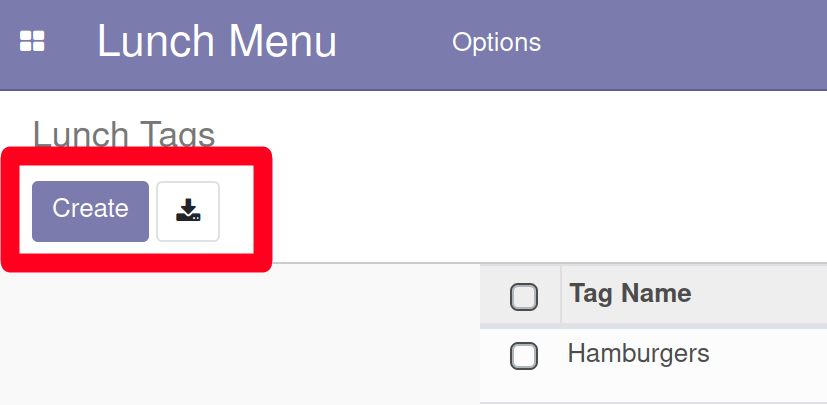Launch the main application switcher icon
827x405 pixels.
[32, 41]
